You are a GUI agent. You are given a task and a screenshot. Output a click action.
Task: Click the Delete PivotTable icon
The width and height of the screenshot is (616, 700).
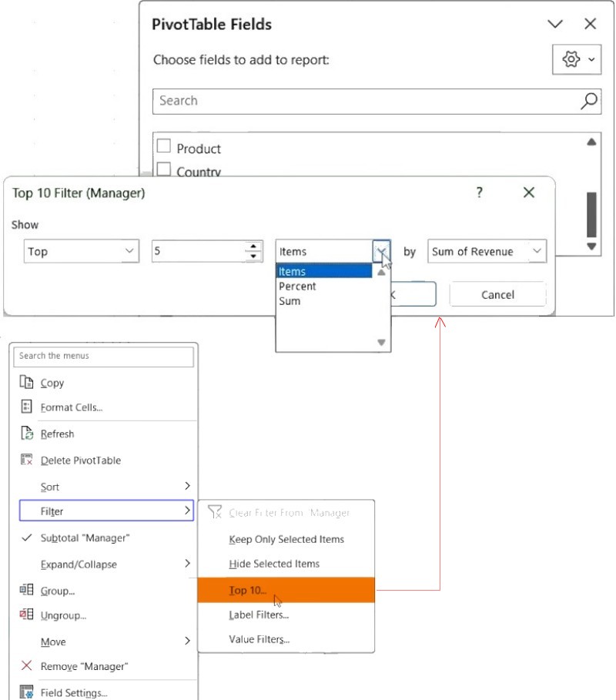click(27, 460)
